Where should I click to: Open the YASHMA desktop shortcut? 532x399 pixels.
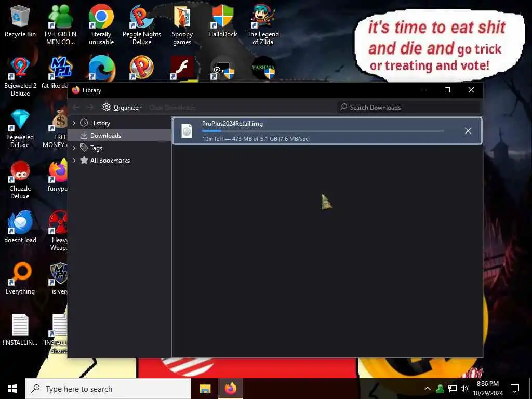click(x=263, y=69)
